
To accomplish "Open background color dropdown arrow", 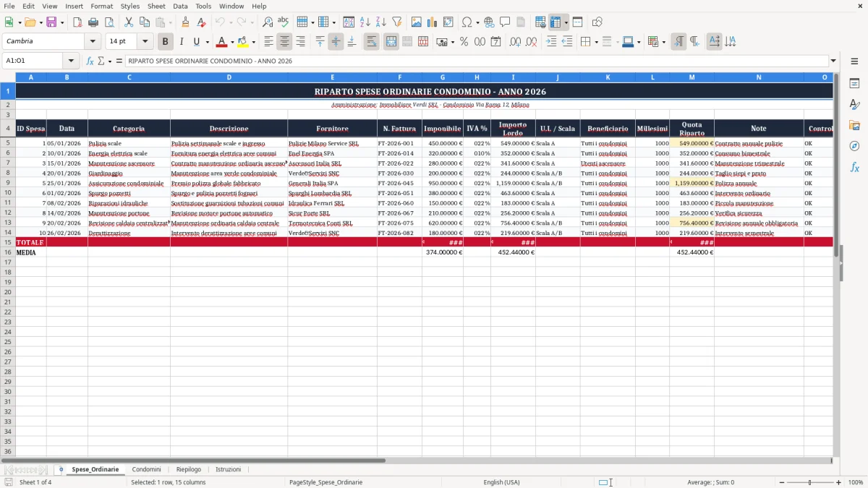I will [x=253, y=42].
